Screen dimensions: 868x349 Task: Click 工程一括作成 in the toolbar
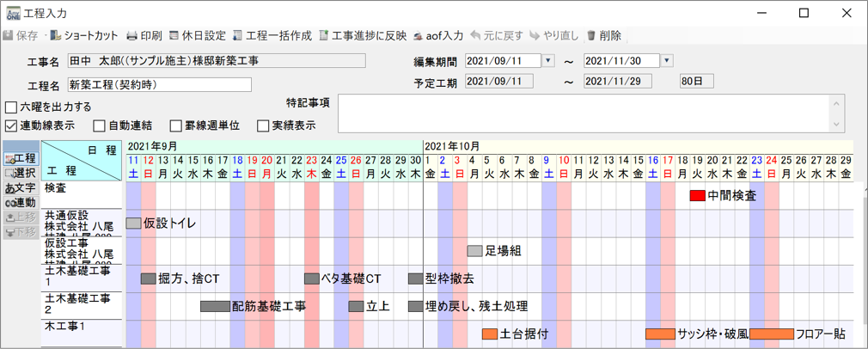[272, 36]
